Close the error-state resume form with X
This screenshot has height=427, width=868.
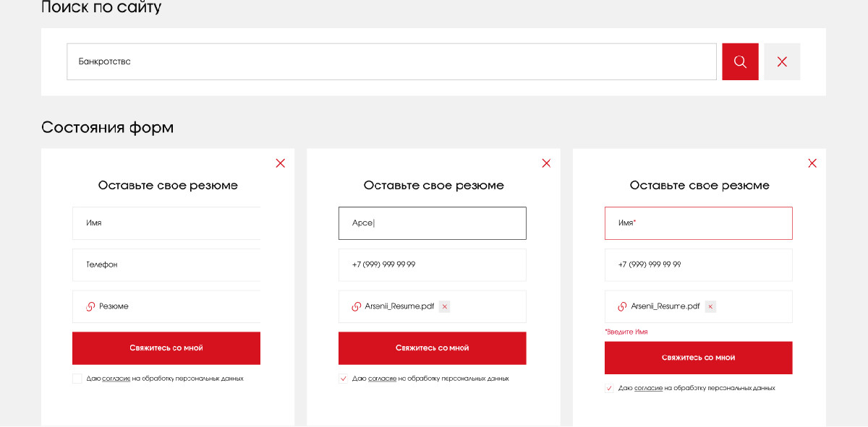pos(812,163)
